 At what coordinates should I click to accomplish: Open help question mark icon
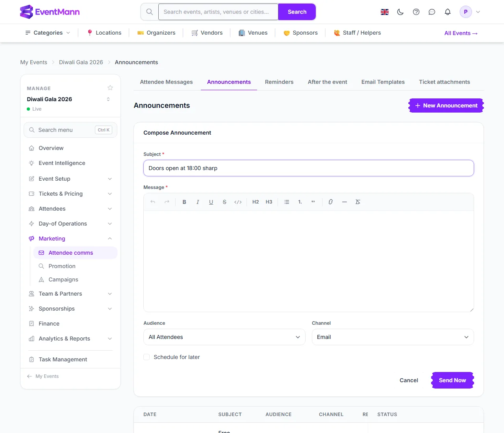[416, 12]
